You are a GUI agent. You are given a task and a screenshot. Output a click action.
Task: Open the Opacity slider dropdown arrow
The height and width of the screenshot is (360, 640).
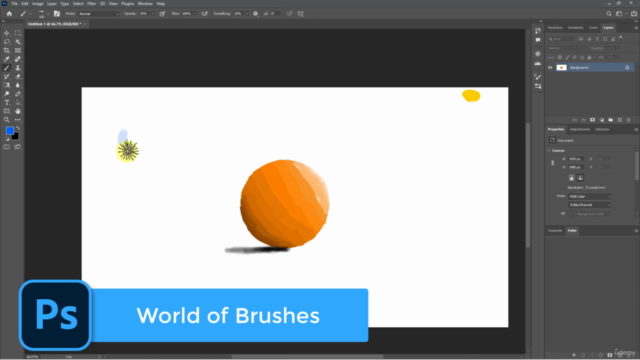pos(153,13)
